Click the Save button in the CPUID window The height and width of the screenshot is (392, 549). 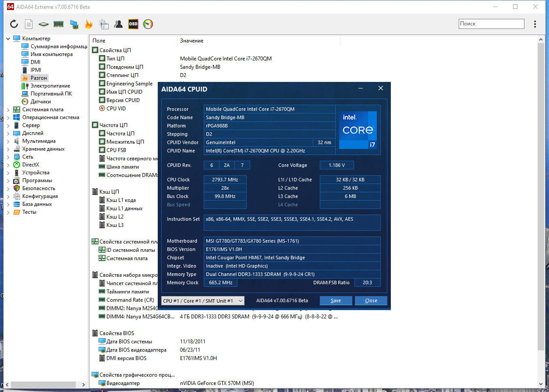coord(336,300)
